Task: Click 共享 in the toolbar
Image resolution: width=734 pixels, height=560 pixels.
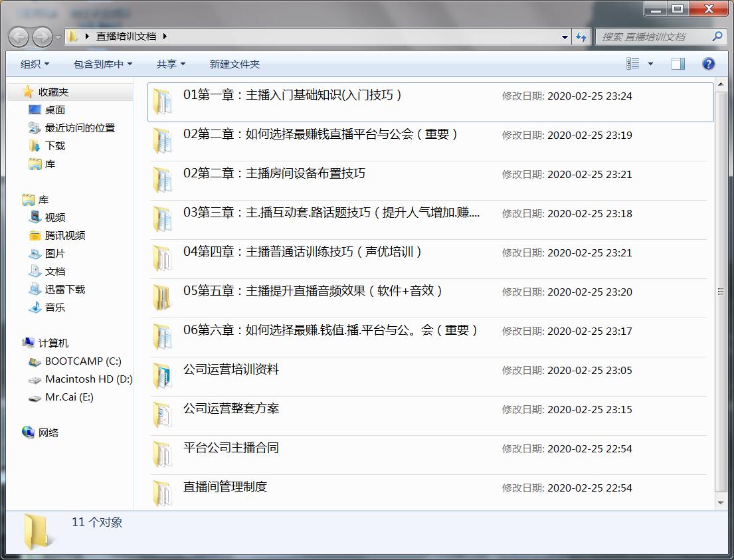Action: pyautogui.click(x=167, y=64)
